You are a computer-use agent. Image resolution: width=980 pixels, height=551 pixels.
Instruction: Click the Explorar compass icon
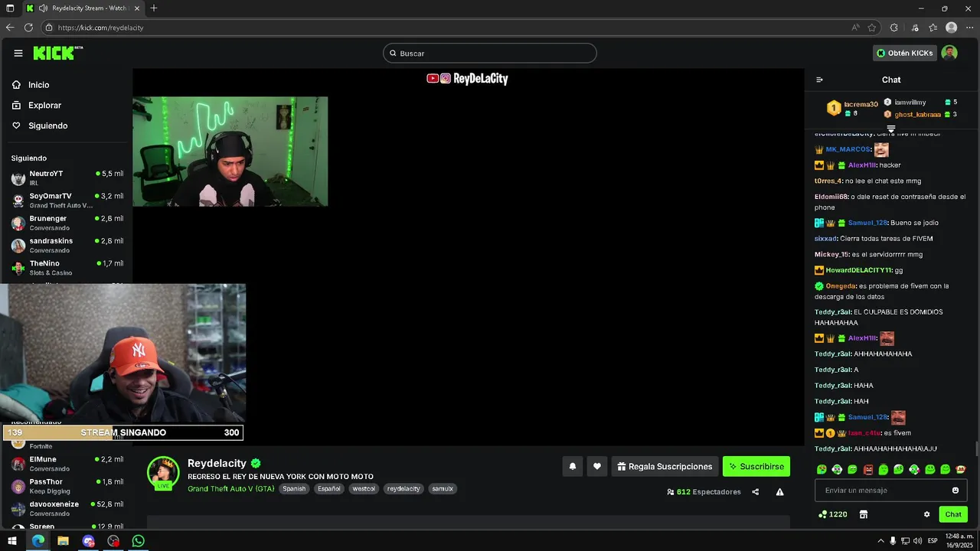[x=16, y=105]
